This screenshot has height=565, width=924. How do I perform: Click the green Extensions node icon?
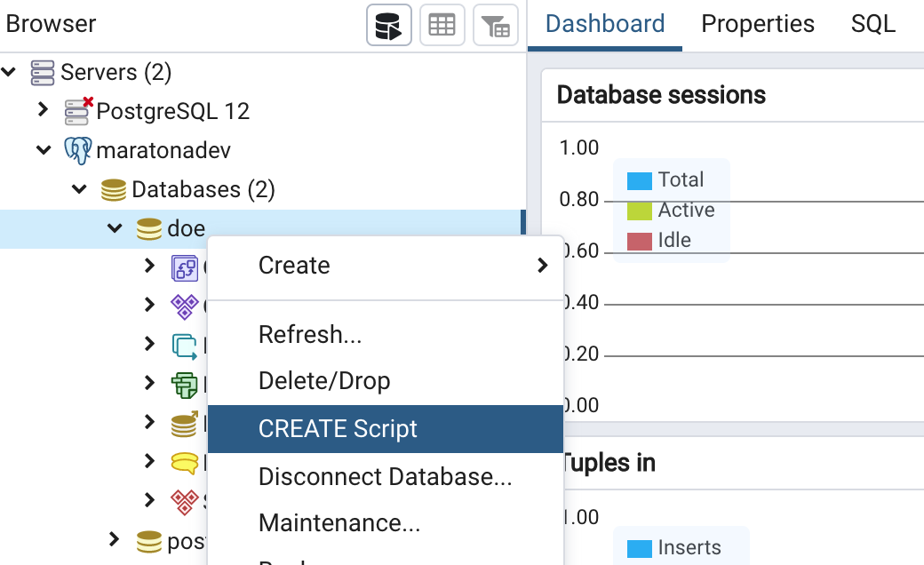(x=184, y=384)
